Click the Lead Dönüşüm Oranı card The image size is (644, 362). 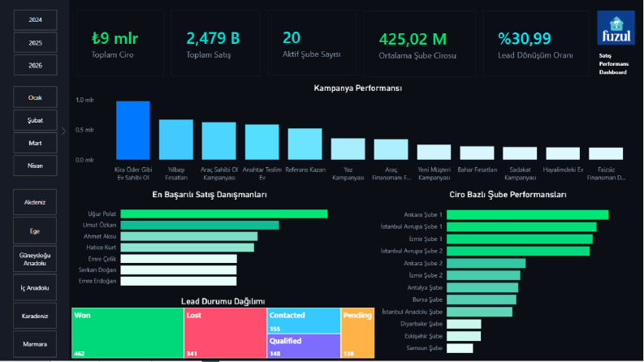coord(536,44)
